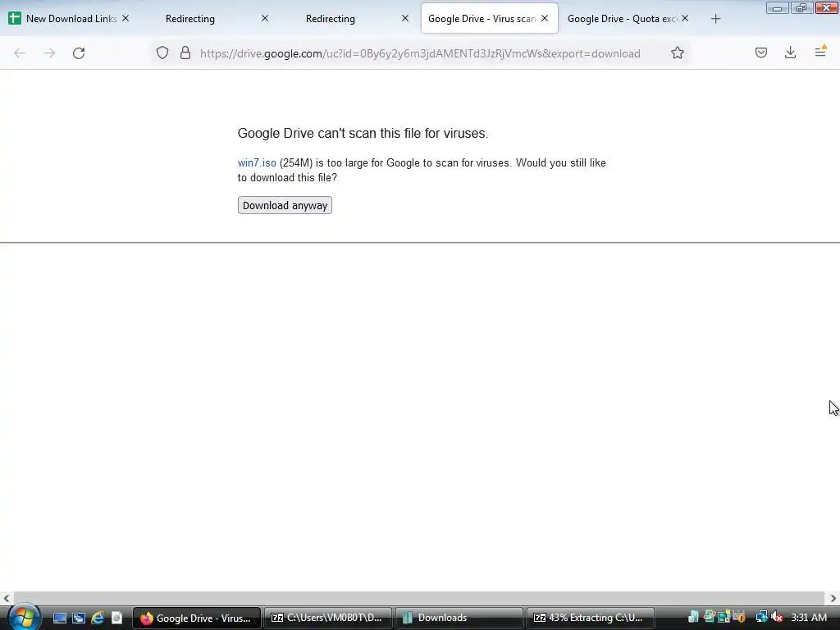Click the muted volume tray icon

click(x=778, y=617)
